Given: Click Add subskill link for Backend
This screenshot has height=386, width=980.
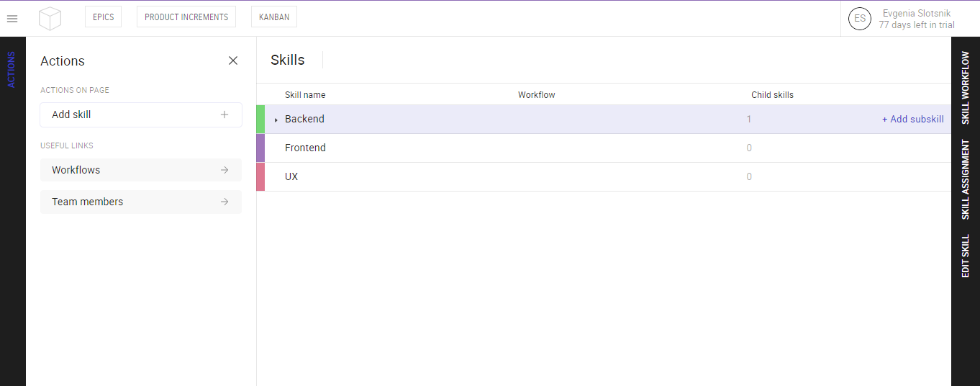Looking at the screenshot, I should (x=912, y=119).
